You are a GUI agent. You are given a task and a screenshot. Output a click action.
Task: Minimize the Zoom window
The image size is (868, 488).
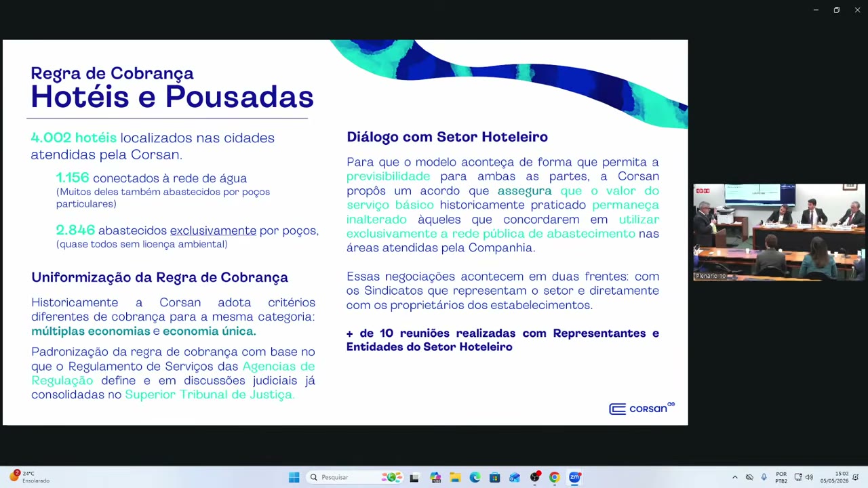point(816,10)
